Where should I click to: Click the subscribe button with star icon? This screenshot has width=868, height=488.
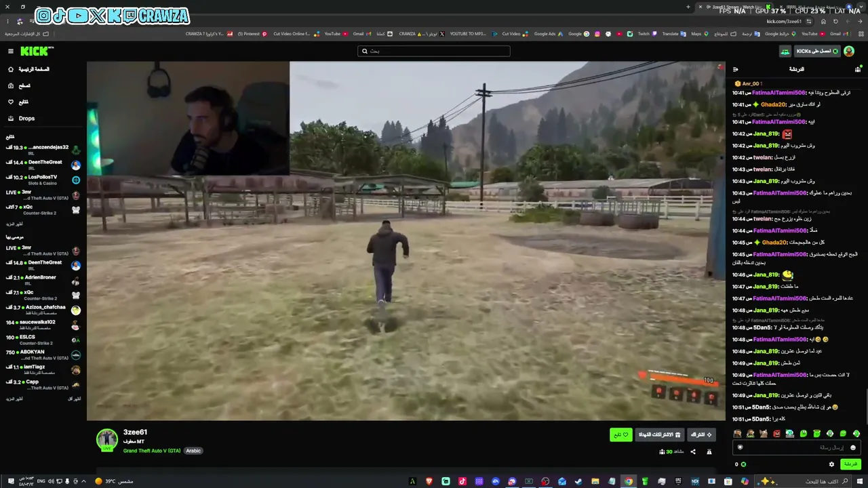(x=701, y=434)
